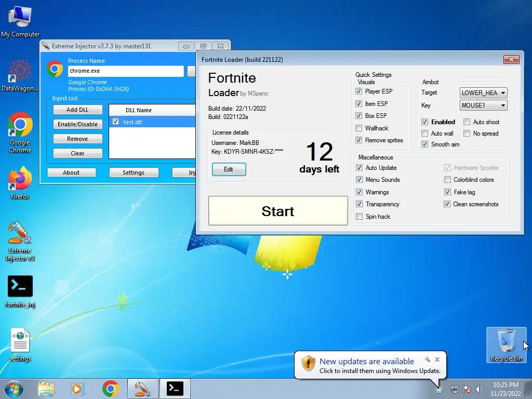Toggle the Fake lag checkbox

(x=447, y=192)
